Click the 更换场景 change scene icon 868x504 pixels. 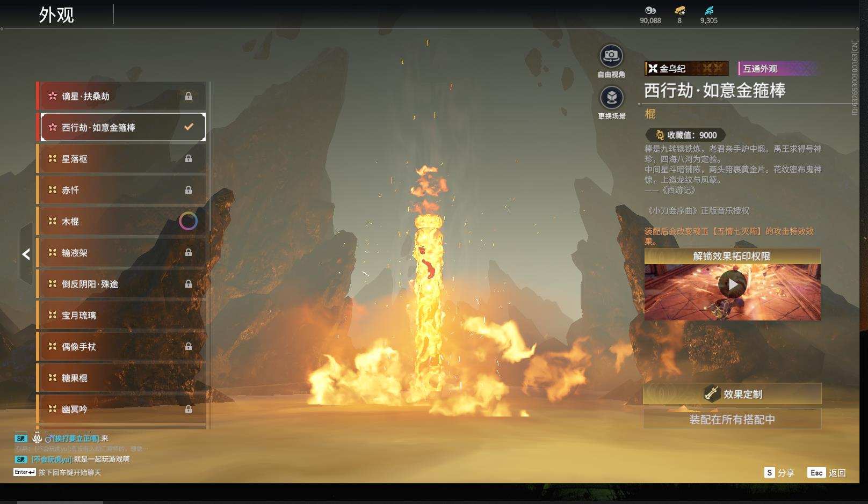(611, 98)
